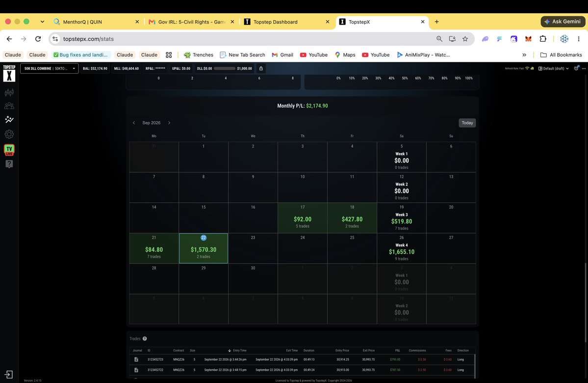
Task: Click the DLL progress bar
Action: (224, 68)
